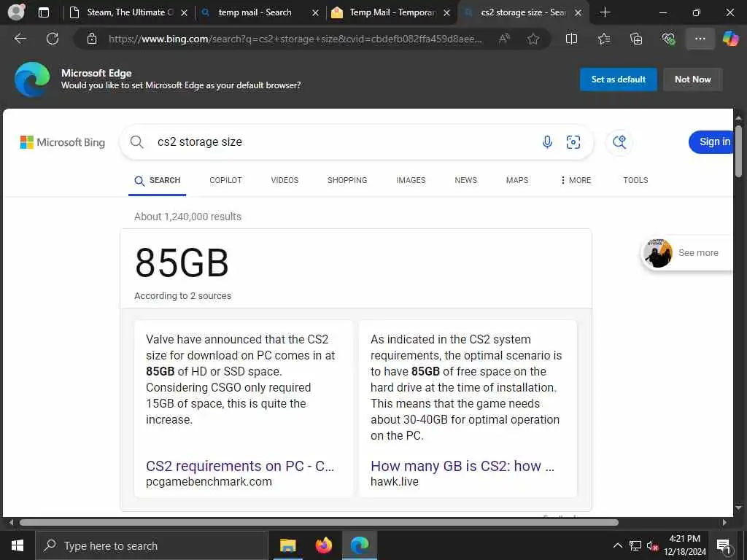Open the TOOLS filter option
Screen dimensions: 747x560
[635, 181]
